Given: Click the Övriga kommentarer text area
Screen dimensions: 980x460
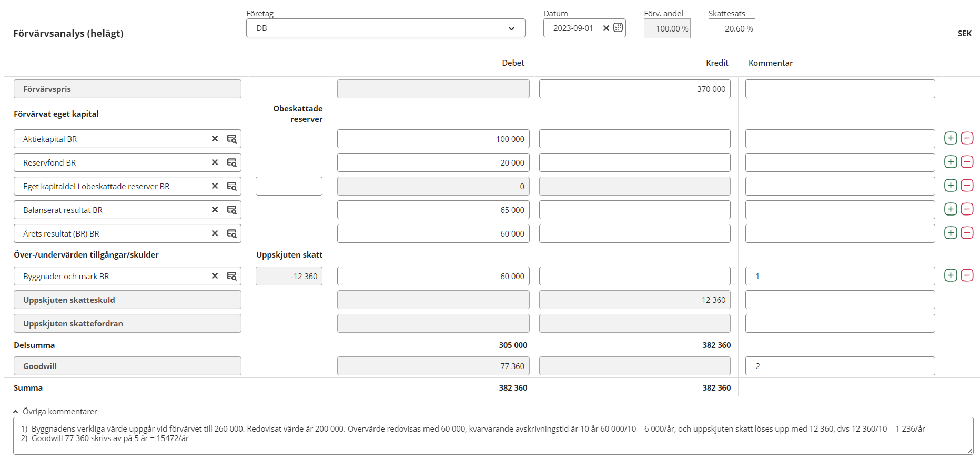Looking at the screenshot, I should tap(492, 436).
